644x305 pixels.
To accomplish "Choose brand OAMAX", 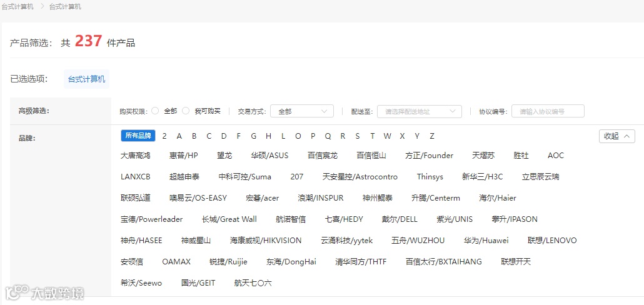I will 176,262.
